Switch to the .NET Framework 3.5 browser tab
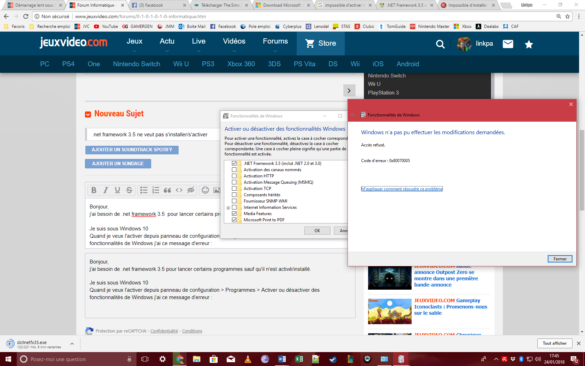Viewport: 585px width, 366px height. tap(406, 5)
